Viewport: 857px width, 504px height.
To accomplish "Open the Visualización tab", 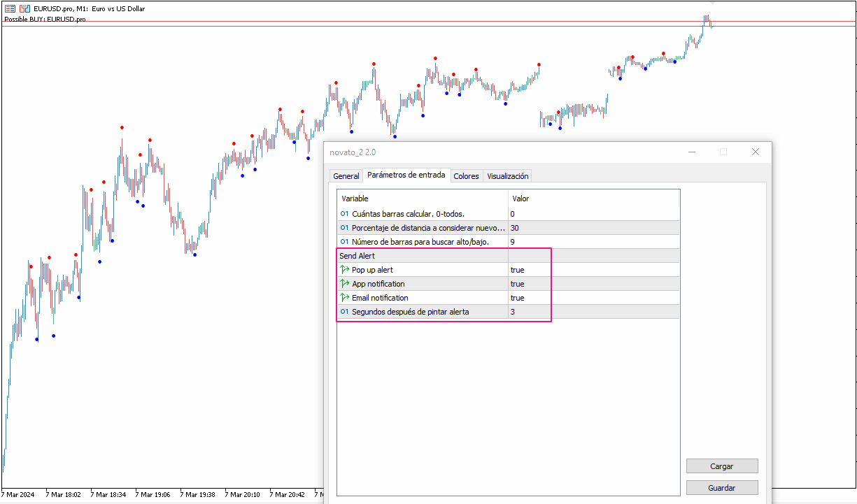I will click(507, 175).
